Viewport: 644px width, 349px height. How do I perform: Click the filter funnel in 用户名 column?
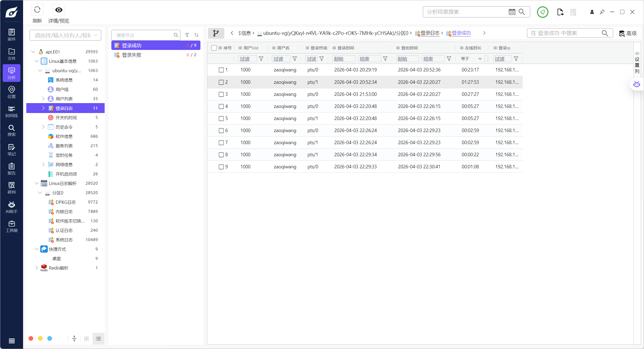295,59
